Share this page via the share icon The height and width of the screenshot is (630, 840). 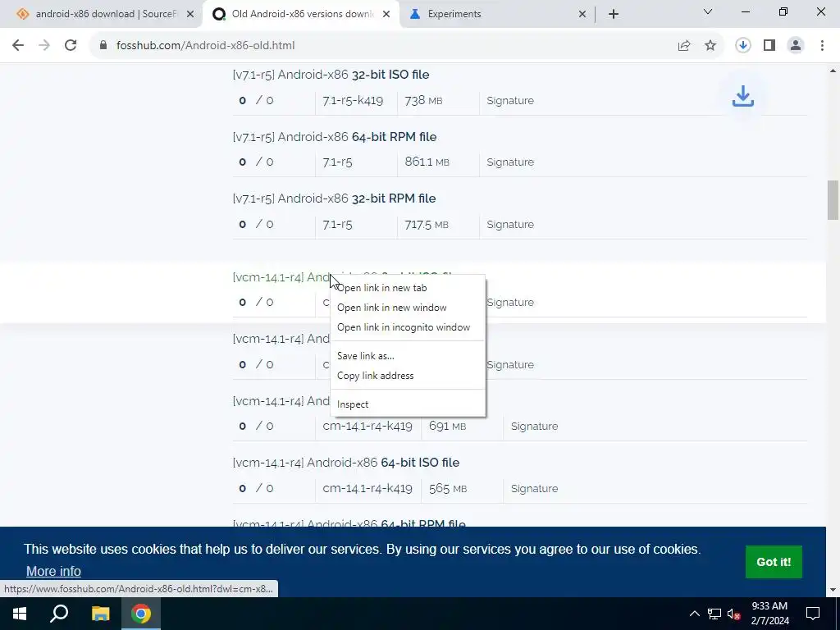(x=684, y=46)
